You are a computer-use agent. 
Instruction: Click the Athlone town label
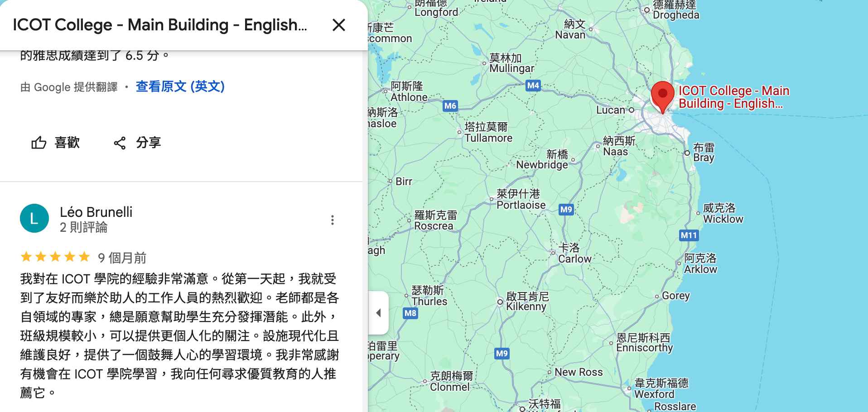click(409, 91)
